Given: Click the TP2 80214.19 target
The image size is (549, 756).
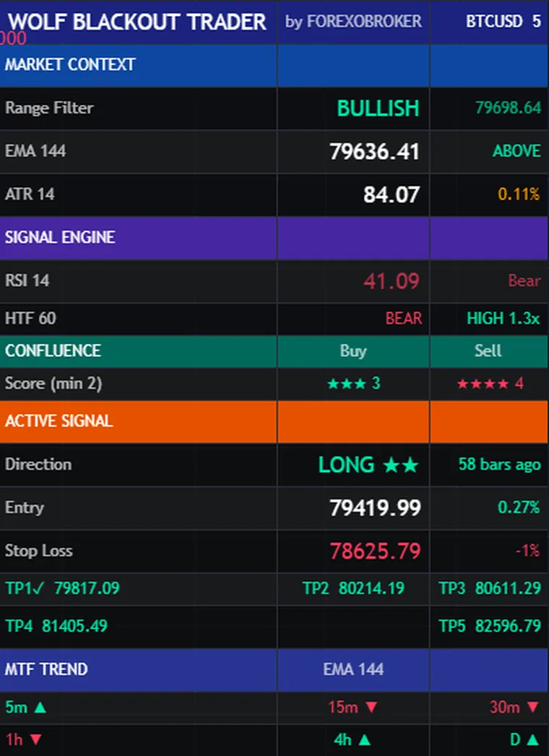Looking at the screenshot, I should 353,588.
